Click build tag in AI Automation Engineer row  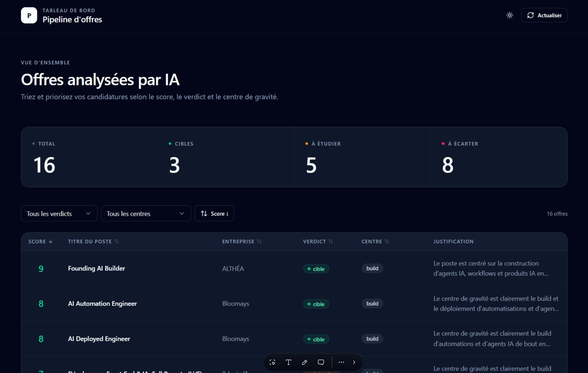(372, 303)
